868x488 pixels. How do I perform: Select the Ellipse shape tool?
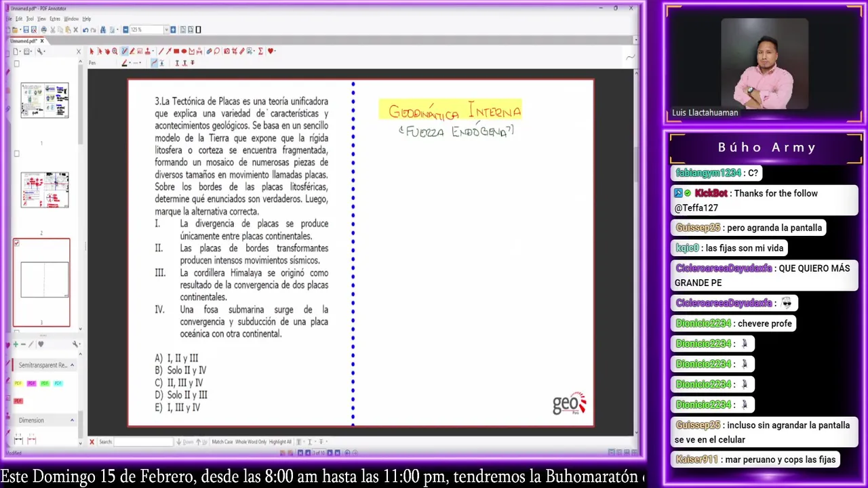184,52
